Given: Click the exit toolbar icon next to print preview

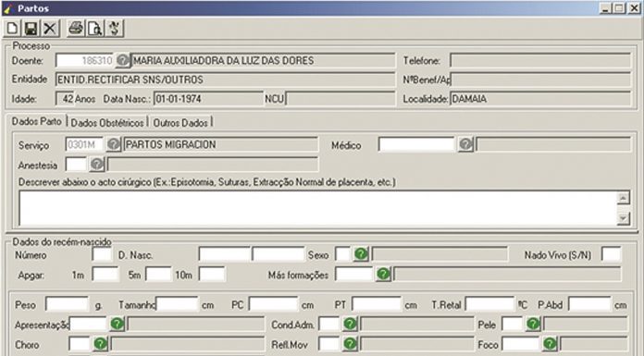Looking at the screenshot, I should (x=114, y=29).
